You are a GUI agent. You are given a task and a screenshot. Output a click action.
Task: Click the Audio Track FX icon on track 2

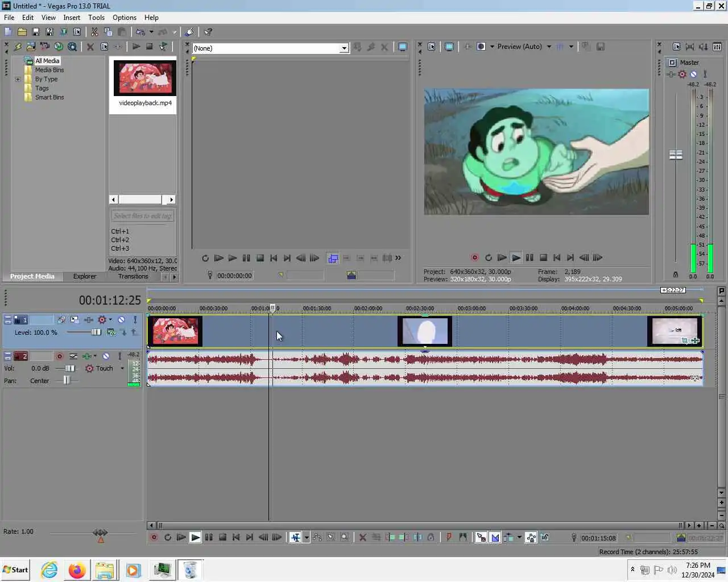point(86,356)
